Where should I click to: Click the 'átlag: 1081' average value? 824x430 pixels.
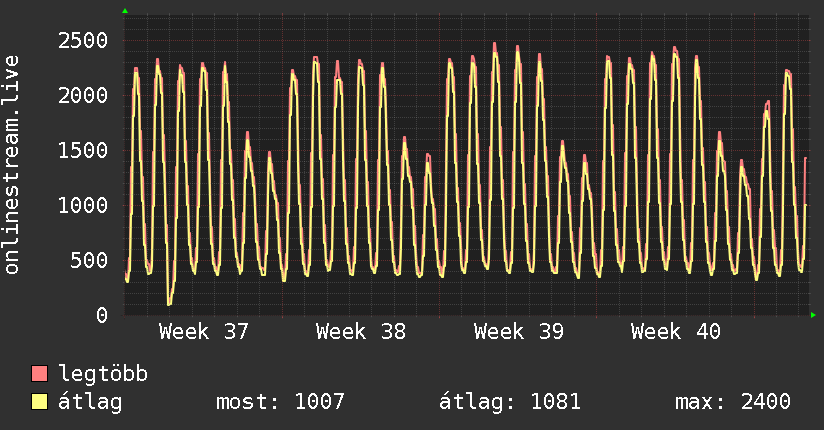510,402
